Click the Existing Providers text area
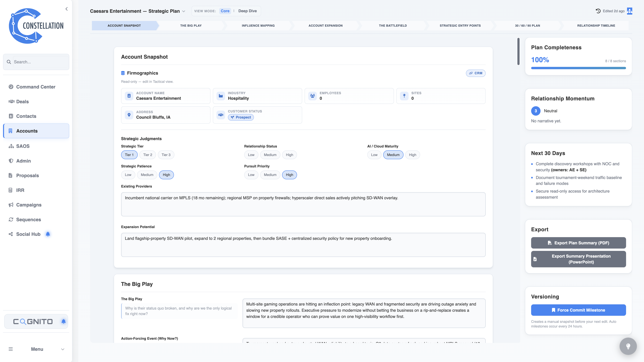The image size is (644, 362). (303, 204)
